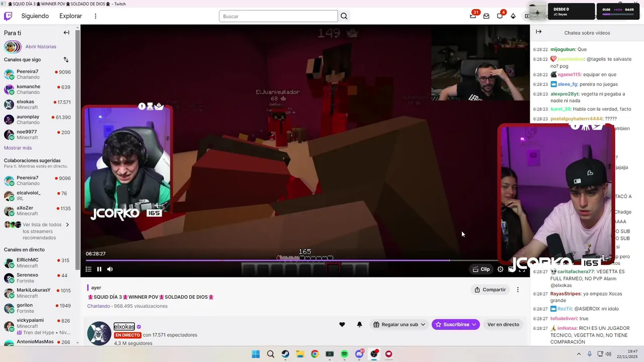644x362 pixels.
Task: Click the search magnifier button
Action: pyautogui.click(x=344, y=16)
